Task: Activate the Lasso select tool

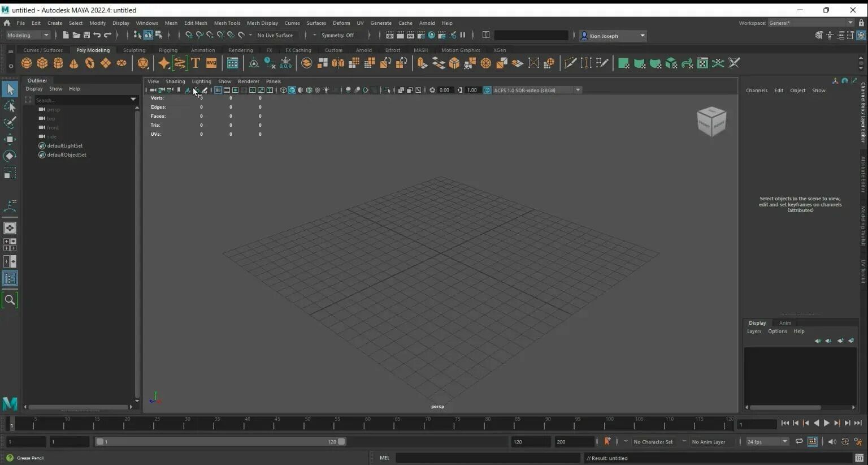Action: pyautogui.click(x=10, y=106)
